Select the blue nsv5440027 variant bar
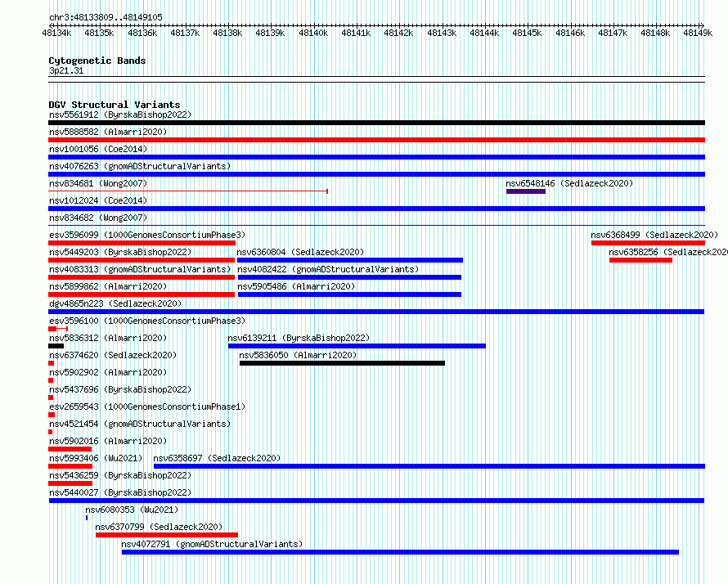 tap(376, 501)
